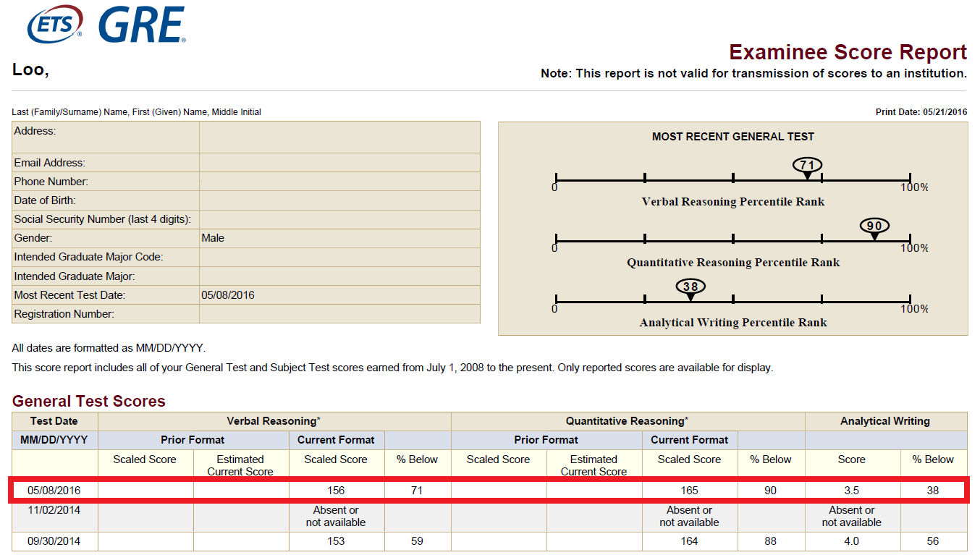Click the "Registration Number:" label
Viewport: 980px width, 555px height.
[x=64, y=314]
